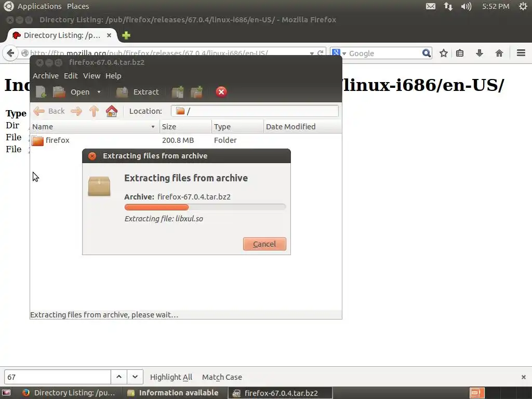Click the Firefox back button
Viewport: 532px width, 399px height.
click(10, 54)
